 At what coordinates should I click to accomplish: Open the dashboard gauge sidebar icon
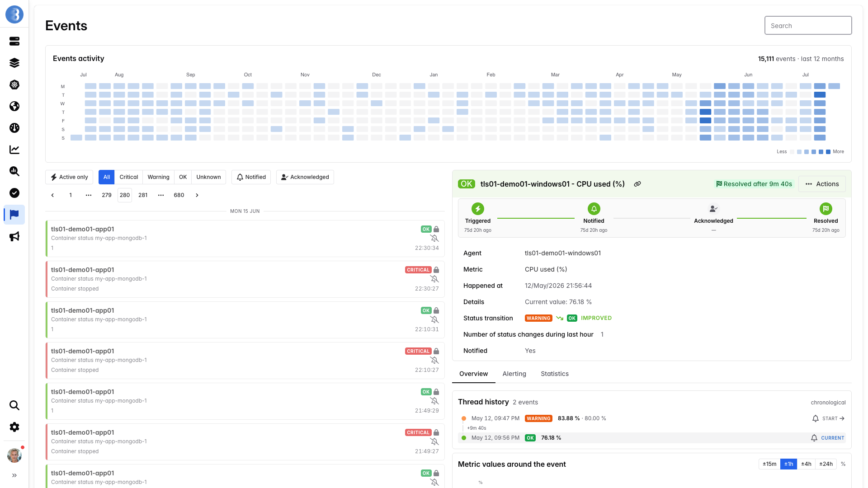[x=14, y=128]
